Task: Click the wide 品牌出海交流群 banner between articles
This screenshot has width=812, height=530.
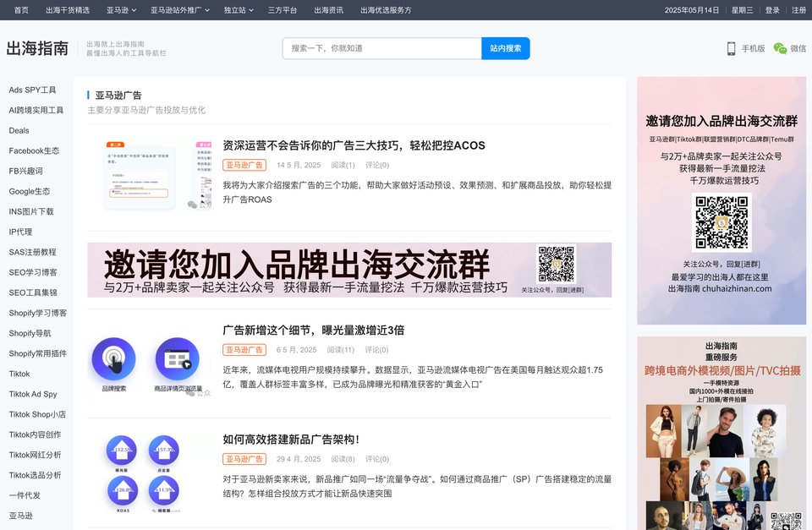Action: (349, 270)
